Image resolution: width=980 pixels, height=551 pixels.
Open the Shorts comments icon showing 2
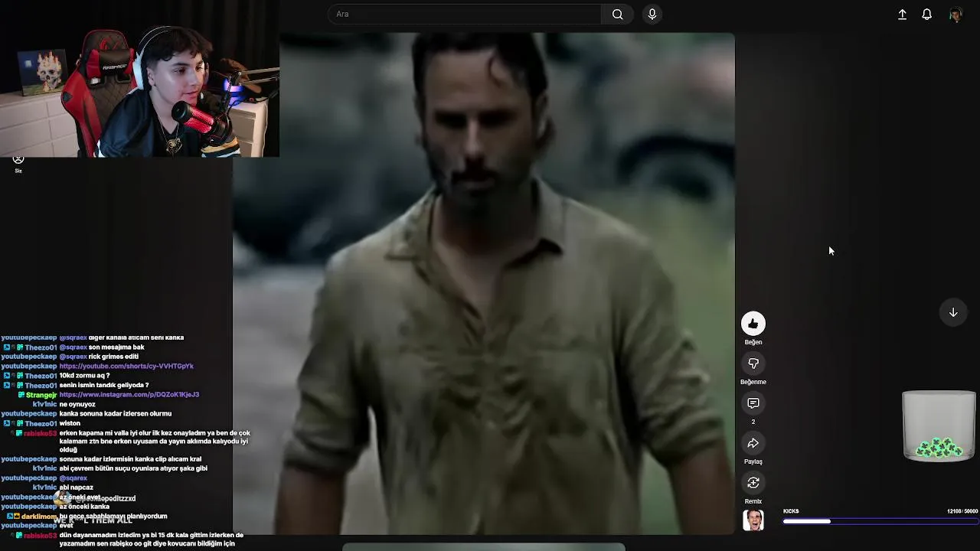753,403
